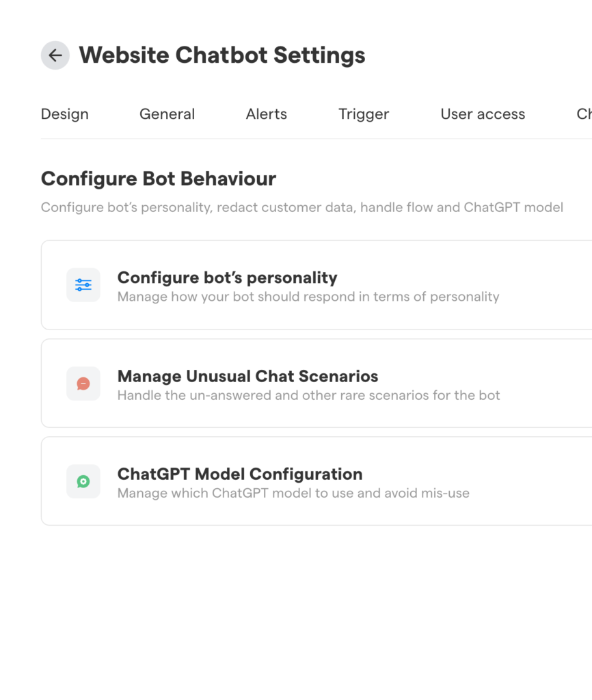The image size is (592, 700).
Task: Click the 'Handle the un-answered' description text
Action: (x=308, y=395)
